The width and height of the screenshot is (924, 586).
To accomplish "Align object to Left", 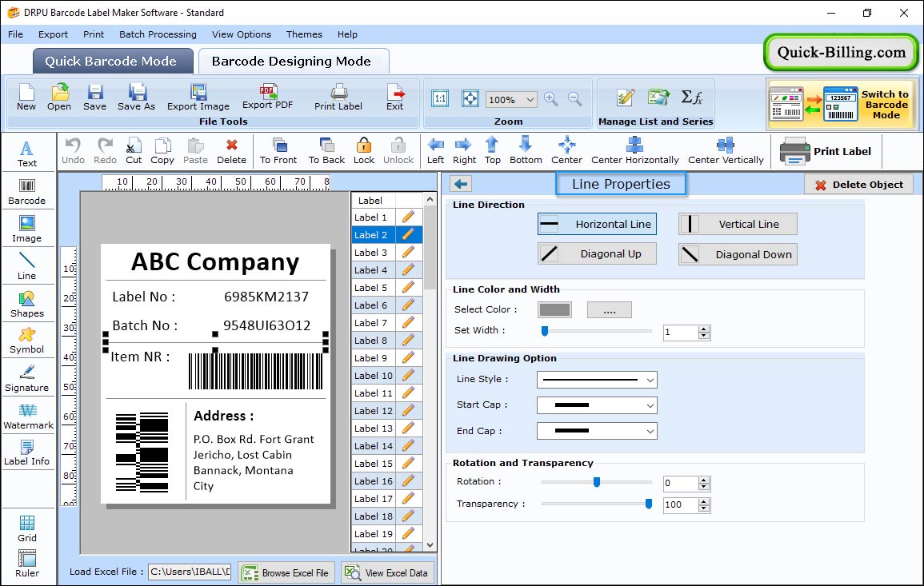I will [x=435, y=151].
